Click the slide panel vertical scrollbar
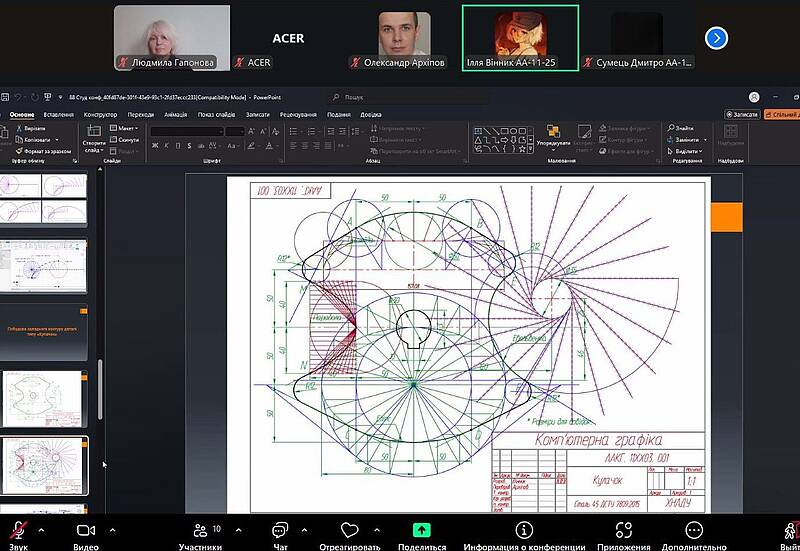 point(99,390)
